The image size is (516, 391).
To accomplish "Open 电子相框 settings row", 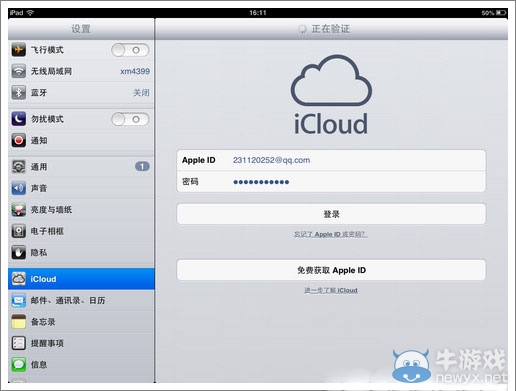I will [x=81, y=231].
